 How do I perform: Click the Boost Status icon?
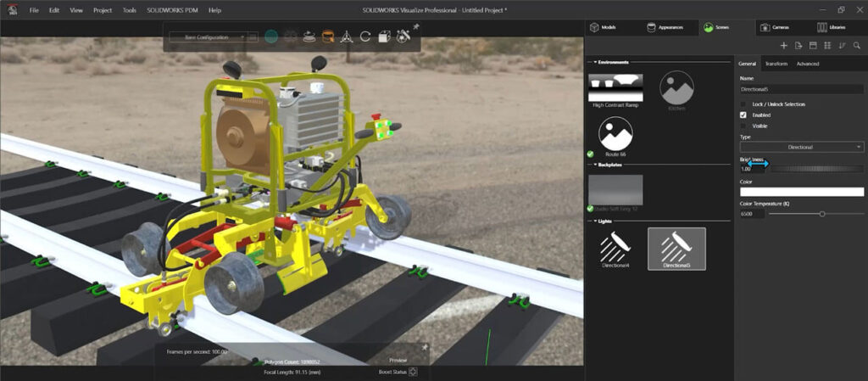[413, 373]
